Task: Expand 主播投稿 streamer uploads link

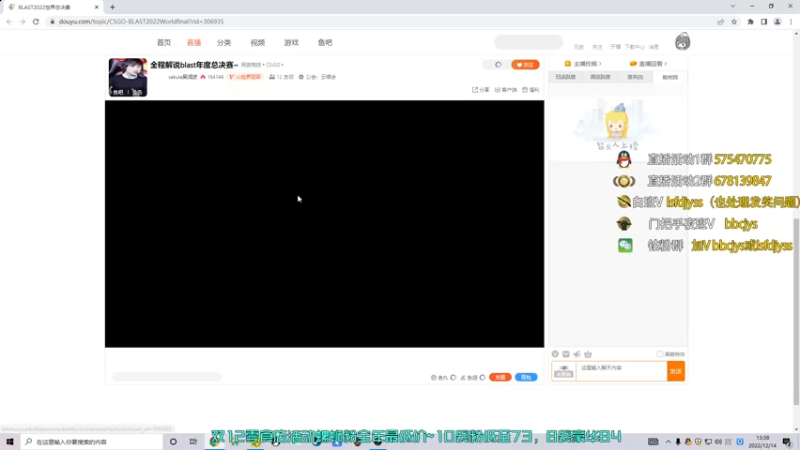Action: click(x=583, y=64)
